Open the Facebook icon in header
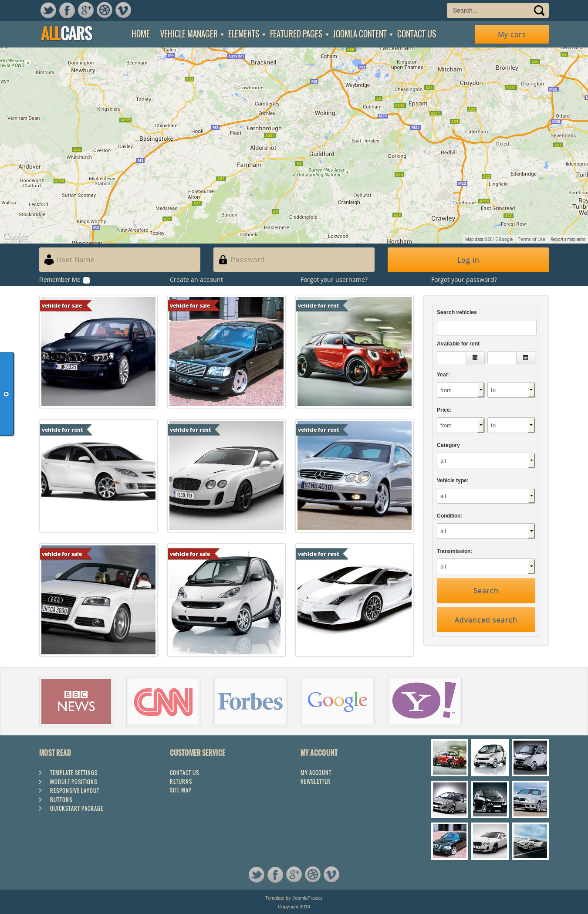The image size is (588, 914). click(x=67, y=10)
